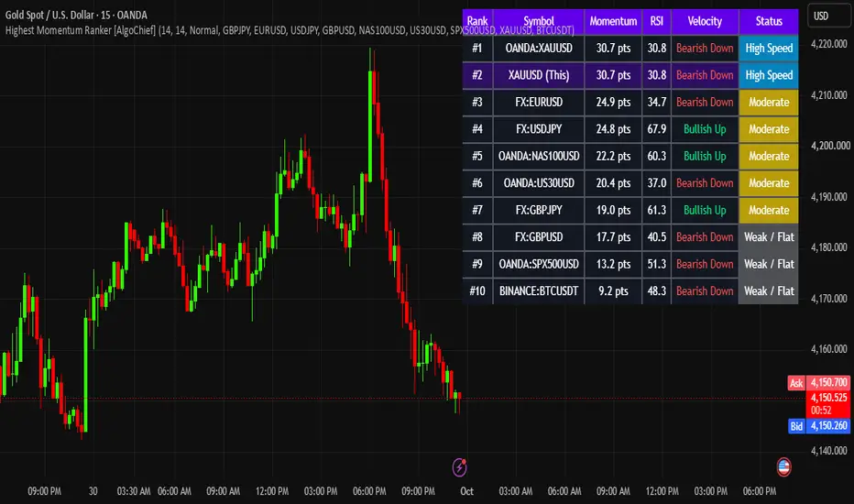The width and height of the screenshot is (854, 504).
Task: Click the Bid price label 4,150.260
Action: pyautogui.click(x=827, y=425)
